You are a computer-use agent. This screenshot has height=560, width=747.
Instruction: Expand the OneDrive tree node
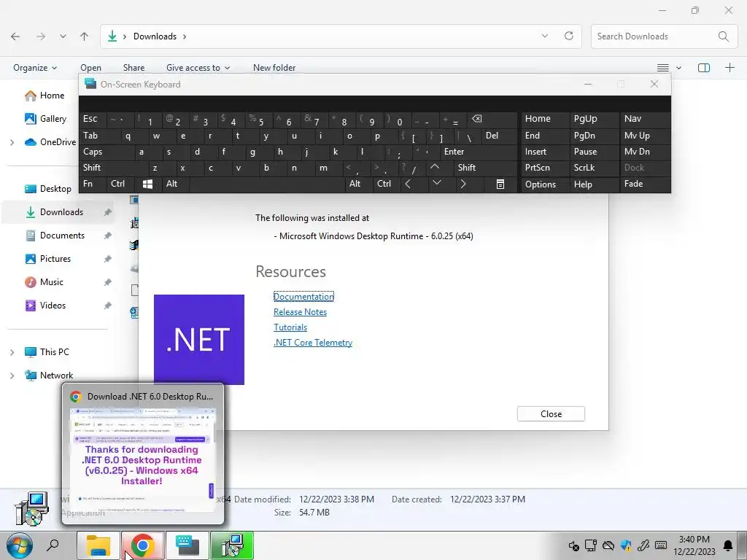coord(12,142)
